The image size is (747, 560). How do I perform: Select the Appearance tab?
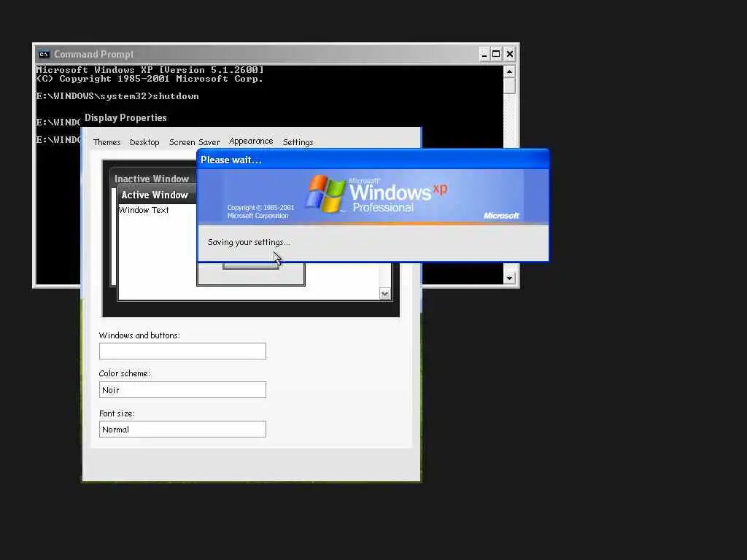tap(251, 141)
